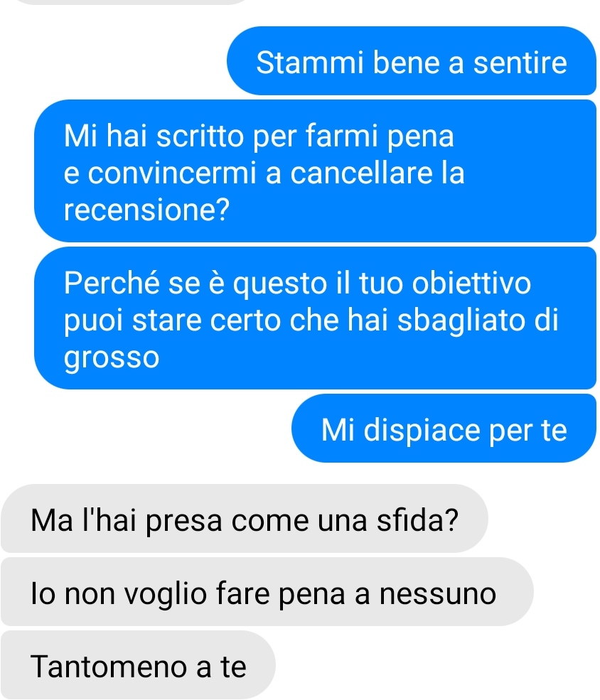Click the word "Tantomeno" in the last message

click(x=109, y=667)
